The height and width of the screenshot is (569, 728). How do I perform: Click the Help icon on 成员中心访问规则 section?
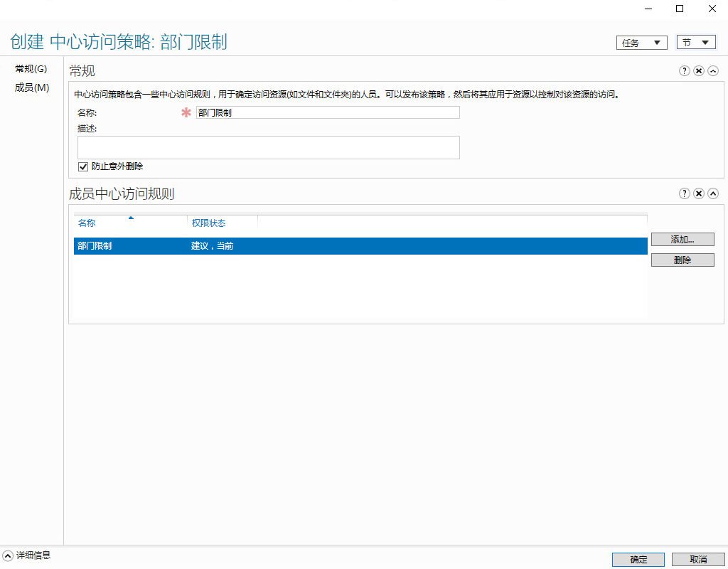coord(684,193)
